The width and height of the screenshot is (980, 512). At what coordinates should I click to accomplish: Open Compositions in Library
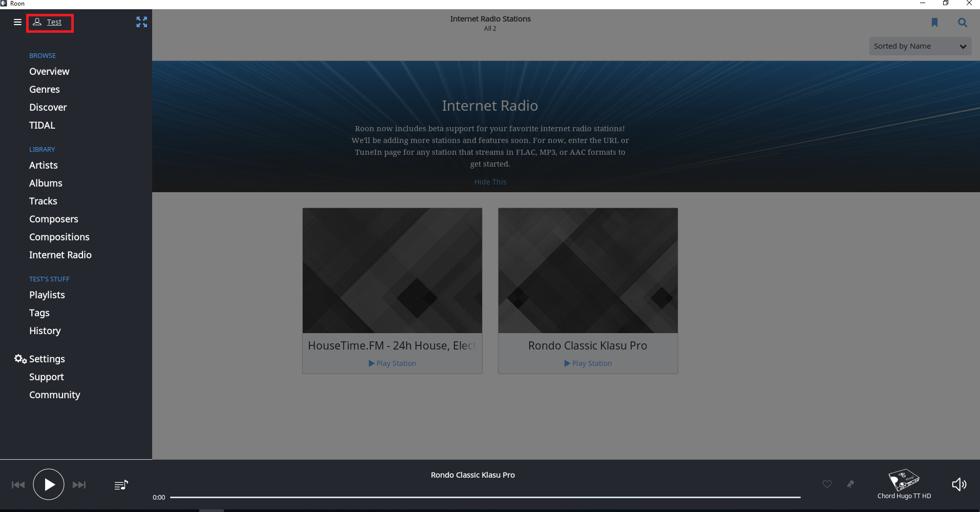tap(59, 237)
